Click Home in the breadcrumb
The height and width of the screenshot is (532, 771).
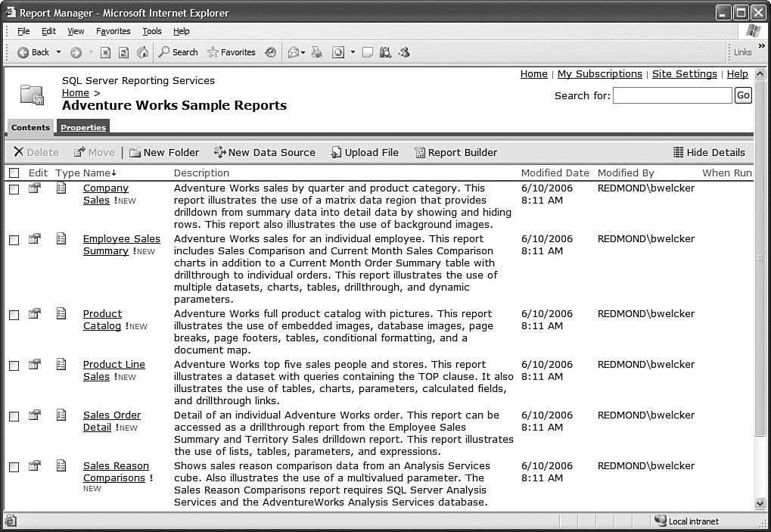[x=75, y=93]
